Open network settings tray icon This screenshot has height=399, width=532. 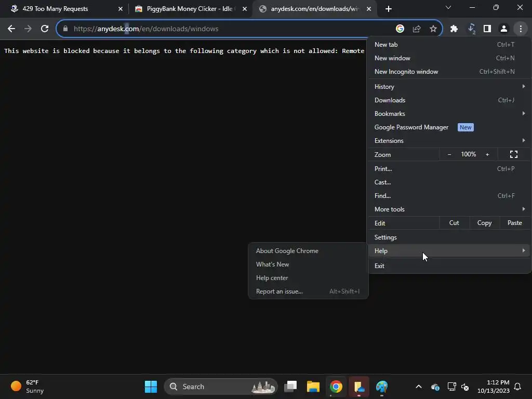click(451, 387)
